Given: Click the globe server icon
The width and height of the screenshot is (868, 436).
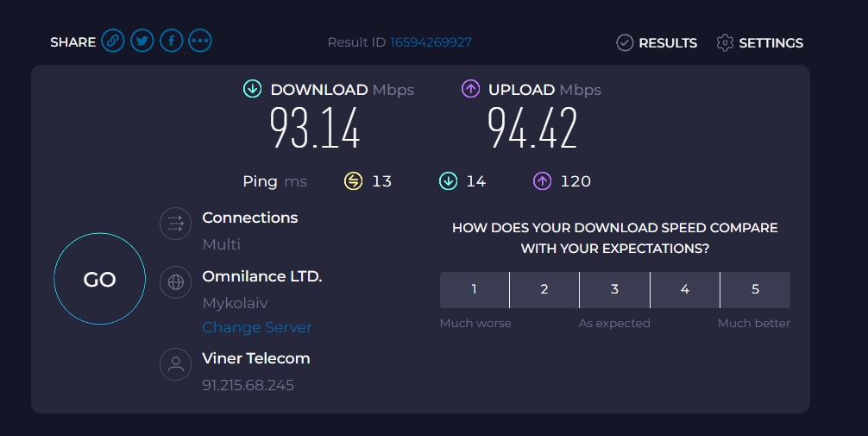Looking at the screenshot, I should (175, 282).
